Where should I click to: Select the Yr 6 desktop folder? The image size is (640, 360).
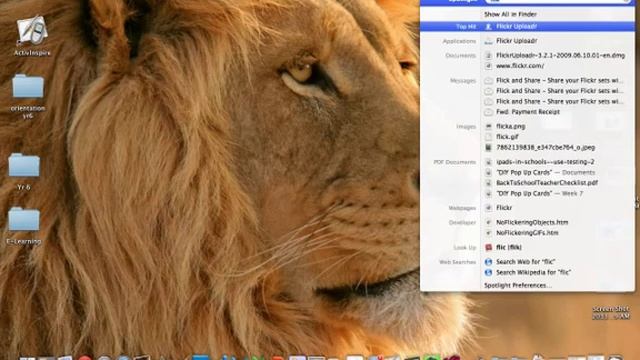point(24,165)
